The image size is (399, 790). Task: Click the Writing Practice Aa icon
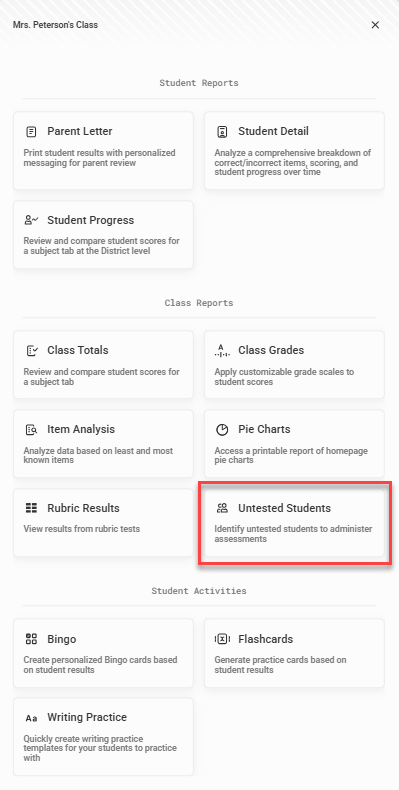pyautogui.click(x=31, y=718)
